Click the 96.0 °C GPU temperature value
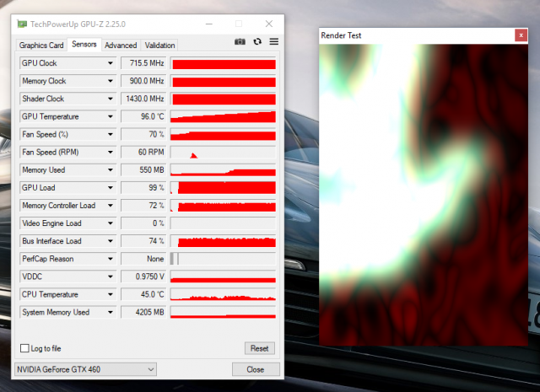The image size is (540, 392). tap(143, 116)
